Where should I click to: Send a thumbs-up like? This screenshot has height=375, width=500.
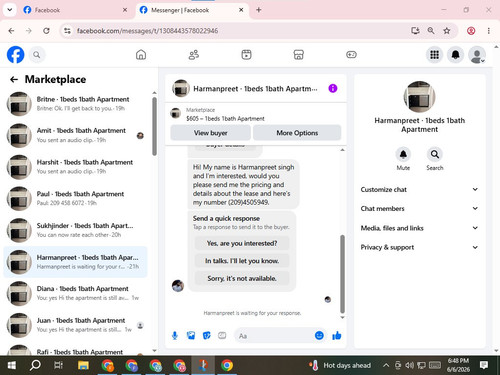coord(337,335)
